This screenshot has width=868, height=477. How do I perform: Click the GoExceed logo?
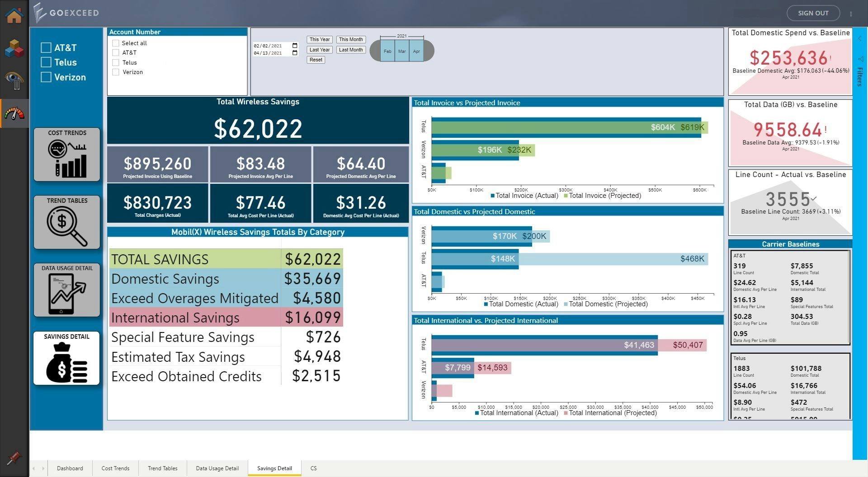coord(66,13)
